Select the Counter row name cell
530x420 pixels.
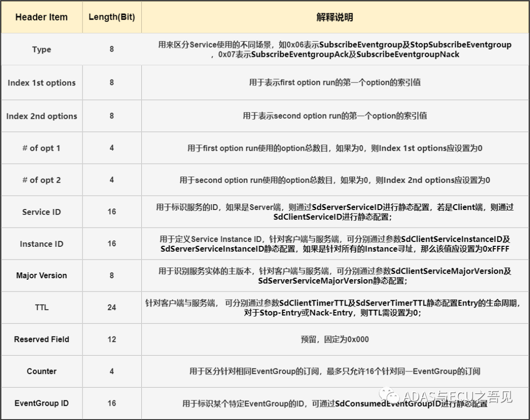point(41,371)
